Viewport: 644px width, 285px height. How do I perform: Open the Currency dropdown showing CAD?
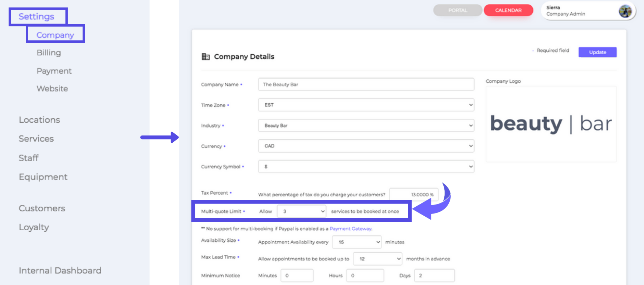point(366,146)
